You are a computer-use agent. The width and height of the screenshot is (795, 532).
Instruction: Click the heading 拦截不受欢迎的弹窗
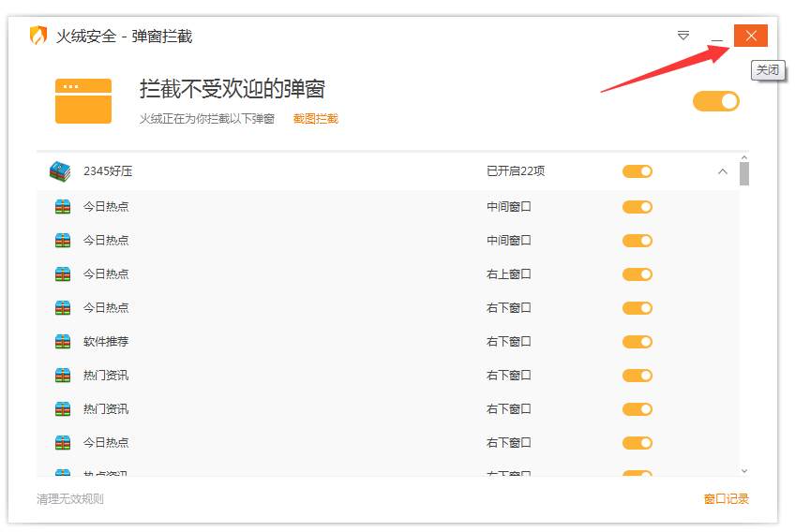tap(232, 89)
